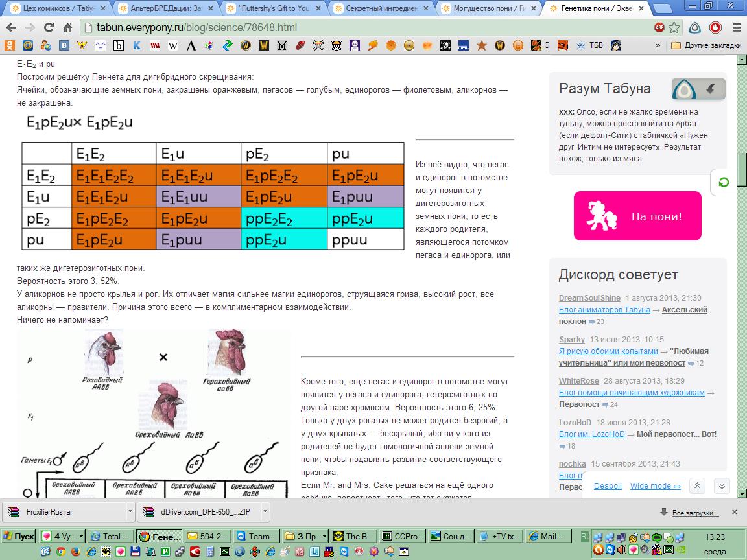Open the Windows Пуск start menu
The image size is (747, 560).
tap(19, 536)
